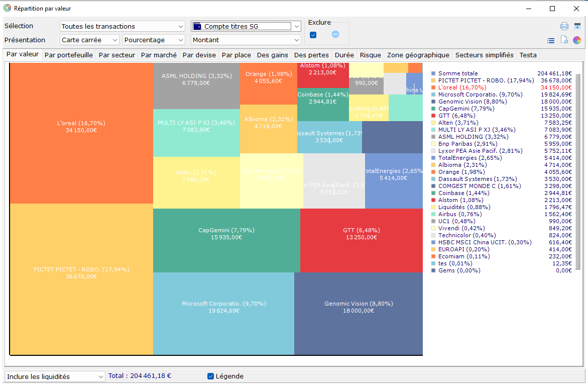Click the Alstom treemap tile
588x385 pixels.
pos(323,75)
